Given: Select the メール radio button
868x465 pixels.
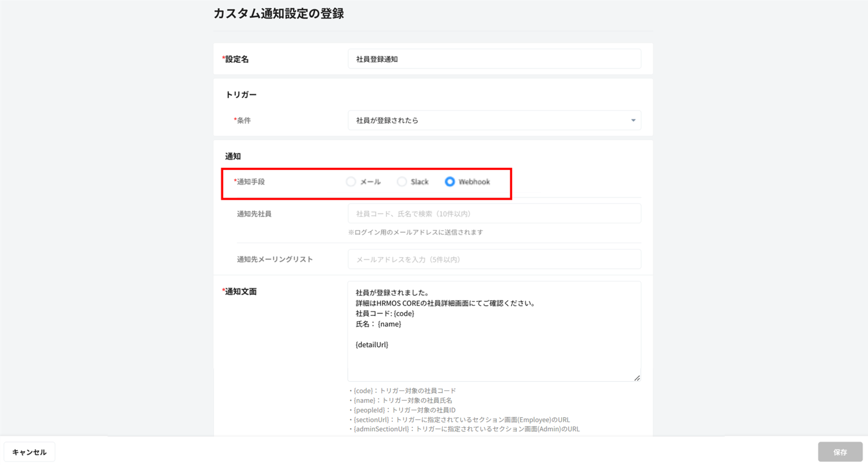Looking at the screenshot, I should point(351,182).
